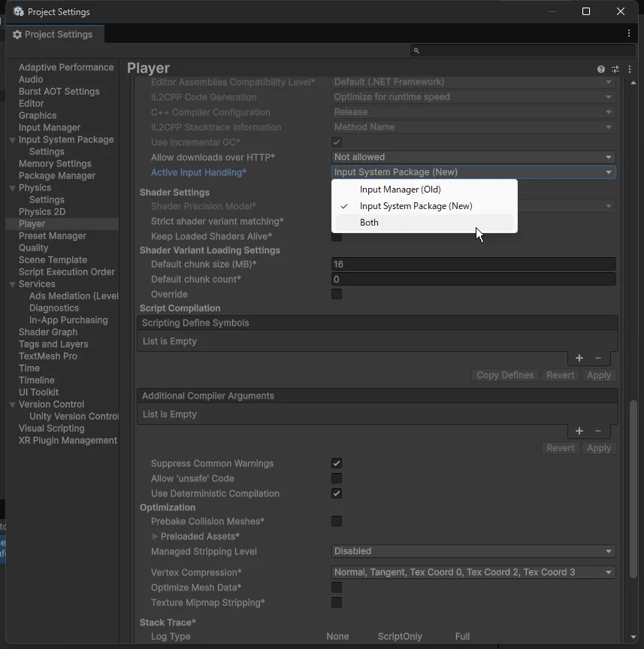Toggle Use Deterministic Compilation checkbox

337,494
